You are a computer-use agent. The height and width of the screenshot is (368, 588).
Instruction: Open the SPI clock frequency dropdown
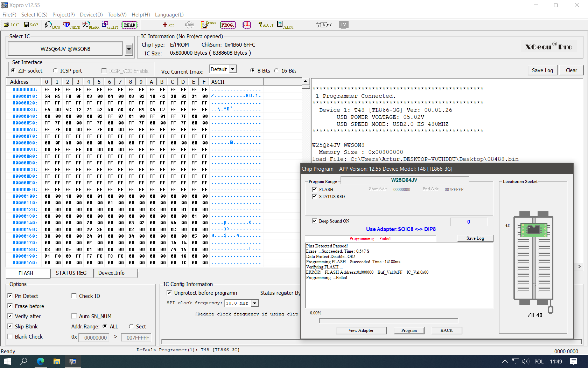(255, 303)
